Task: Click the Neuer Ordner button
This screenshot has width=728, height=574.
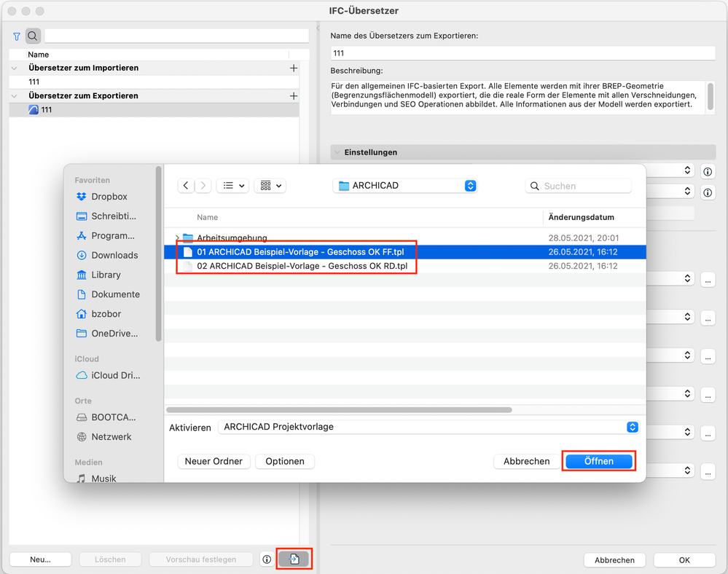Action: pyautogui.click(x=214, y=461)
